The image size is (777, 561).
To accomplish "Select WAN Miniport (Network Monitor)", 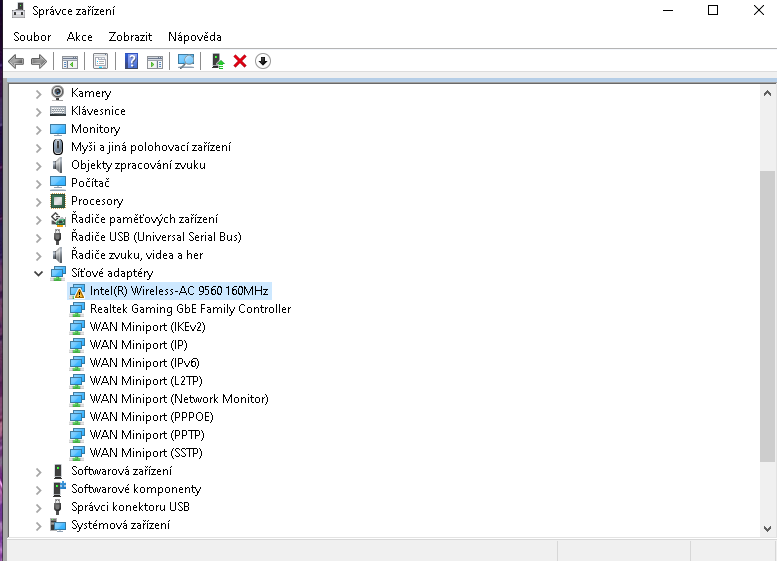I will pos(179,399).
